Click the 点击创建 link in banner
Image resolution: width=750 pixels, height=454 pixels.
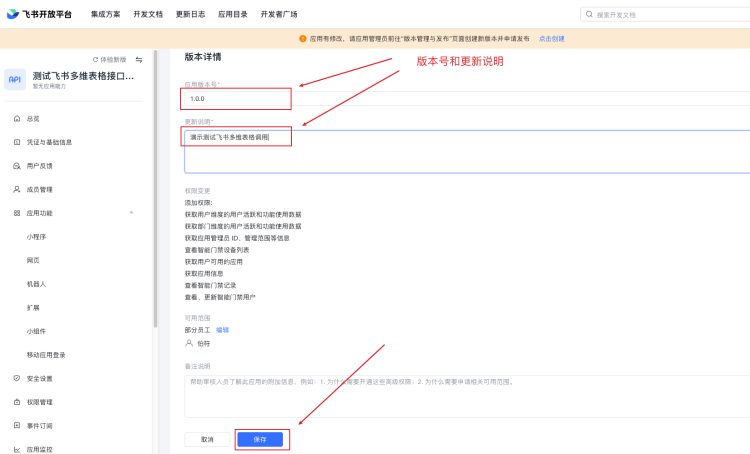coord(551,39)
